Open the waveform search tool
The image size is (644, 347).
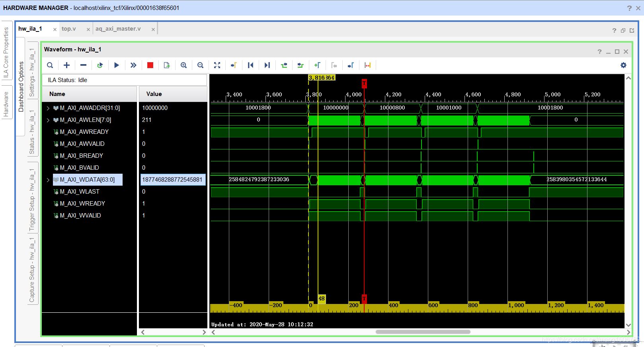pos(50,65)
